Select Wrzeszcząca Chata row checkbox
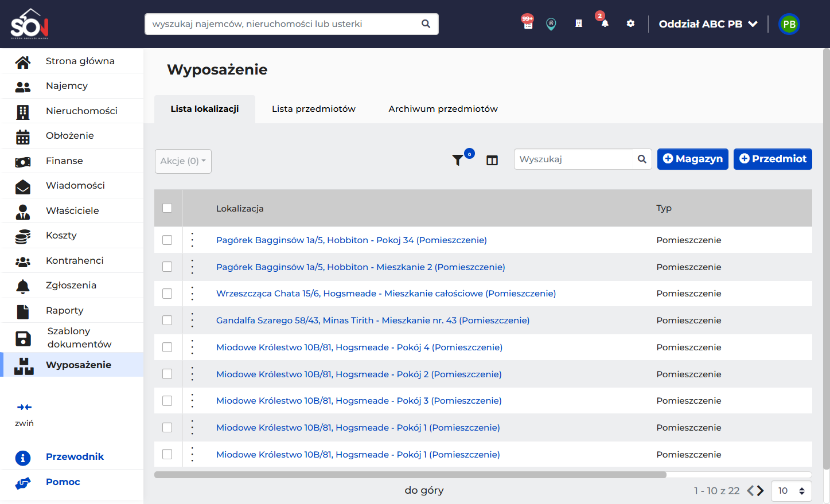Screen dimensions: 830x504 pyautogui.click(x=167, y=294)
